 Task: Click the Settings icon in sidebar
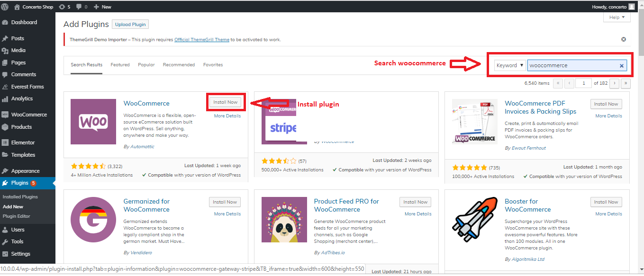click(5, 254)
